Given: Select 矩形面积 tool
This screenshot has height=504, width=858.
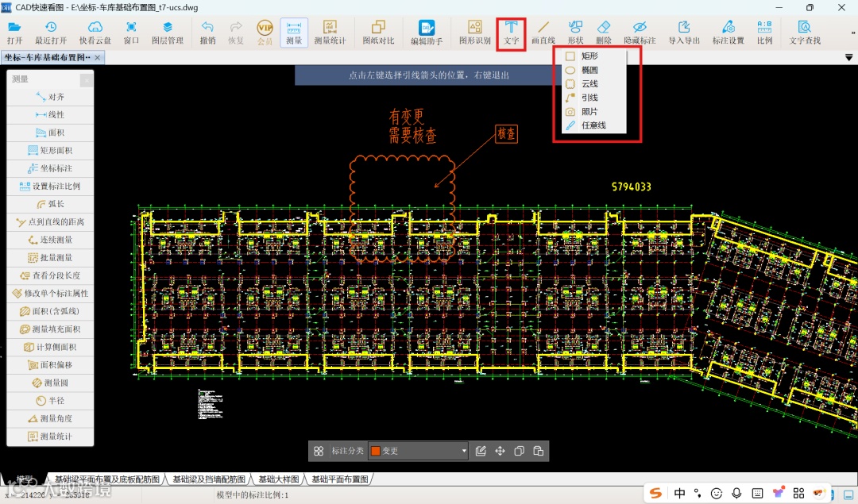Looking at the screenshot, I should coord(50,150).
